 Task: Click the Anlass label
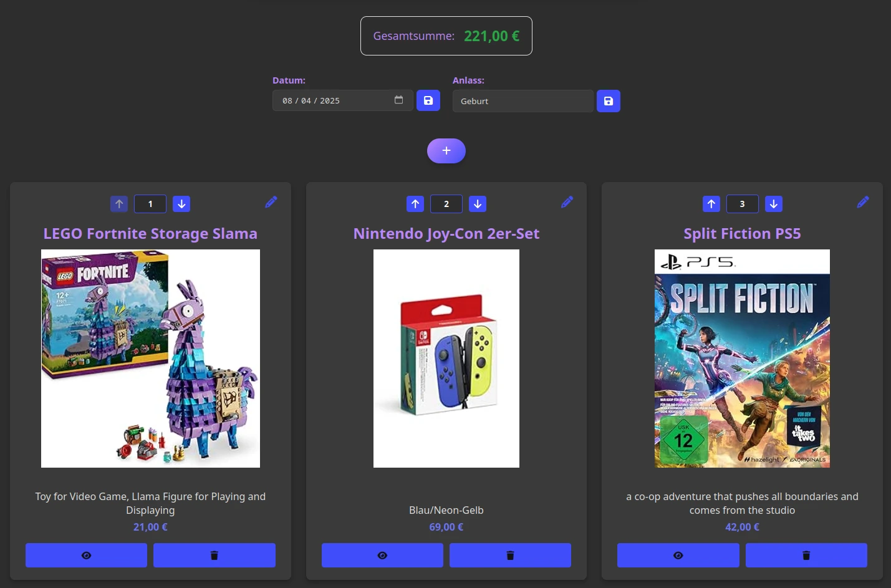(x=468, y=80)
